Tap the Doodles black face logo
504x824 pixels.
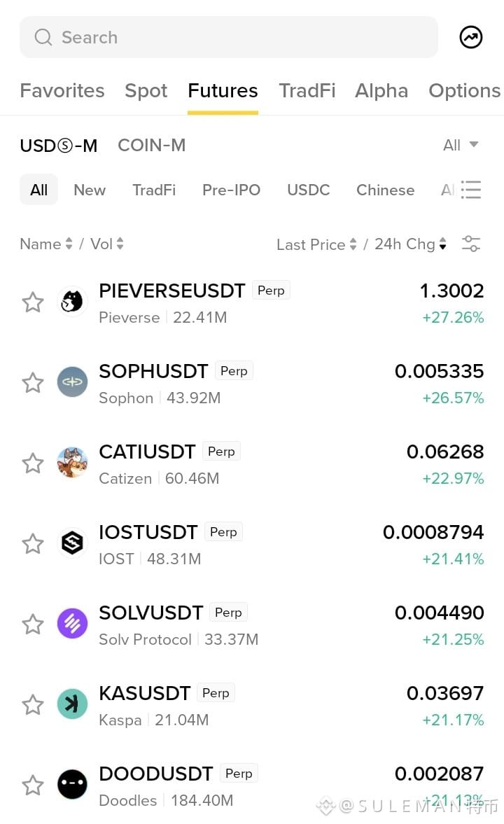(72, 784)
